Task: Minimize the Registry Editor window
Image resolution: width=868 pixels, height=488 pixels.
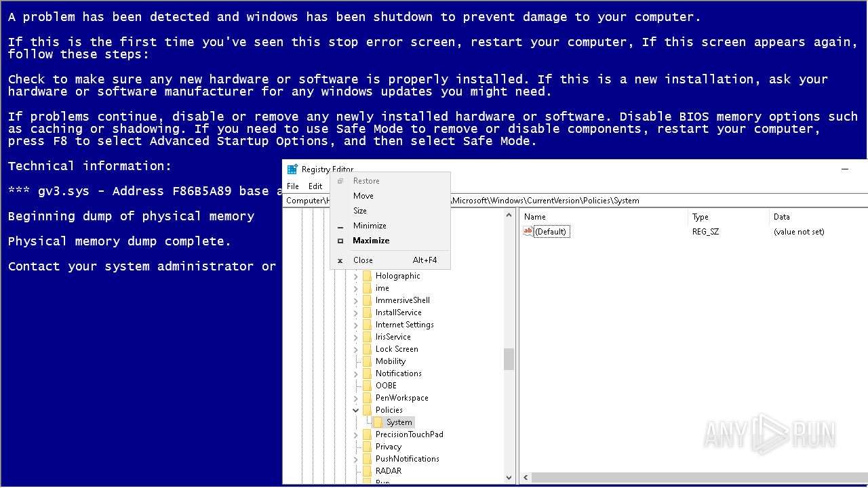Action: point(845,169)
